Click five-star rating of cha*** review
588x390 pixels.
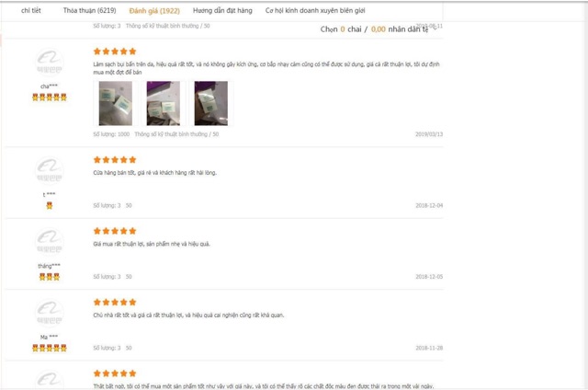pyautogui.click(x=115, y=52)
